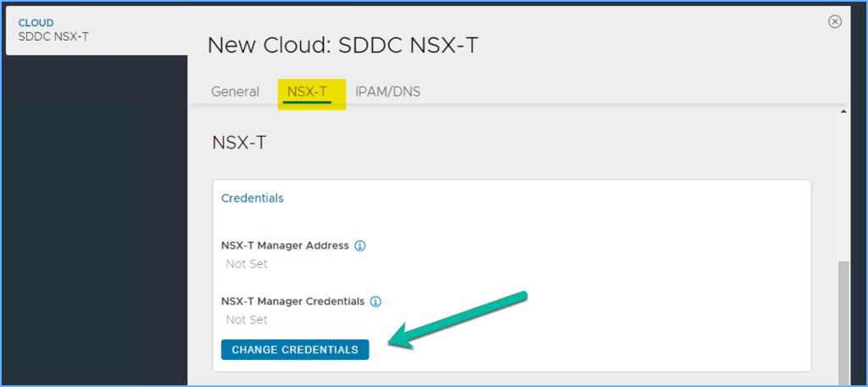The image size is (868, 387).
Task: Click the Credentials section header
Action: point(252,198)
